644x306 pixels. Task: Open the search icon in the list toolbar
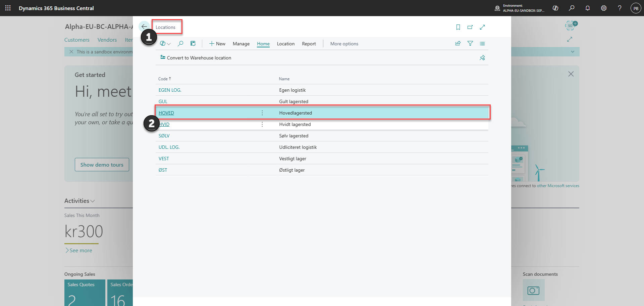click(180, 43)
